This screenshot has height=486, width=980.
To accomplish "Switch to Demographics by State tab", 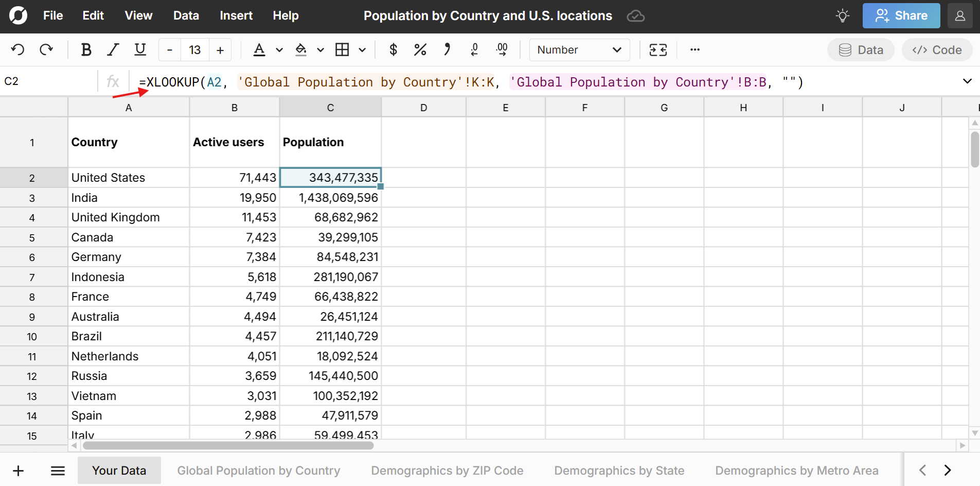I will pyautogui.click(x=619, y=471).
